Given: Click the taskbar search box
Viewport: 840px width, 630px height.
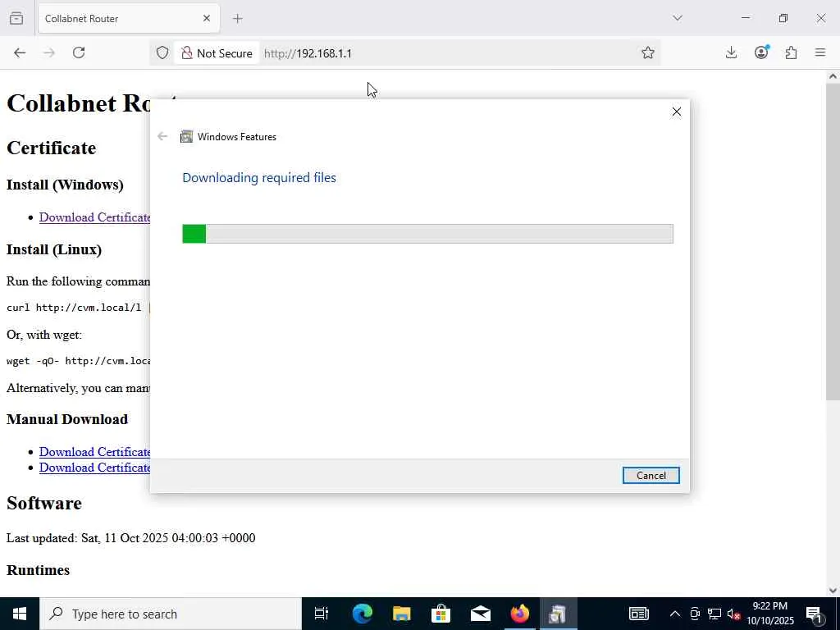Looking at the screenshot, I should click(171, 614).
